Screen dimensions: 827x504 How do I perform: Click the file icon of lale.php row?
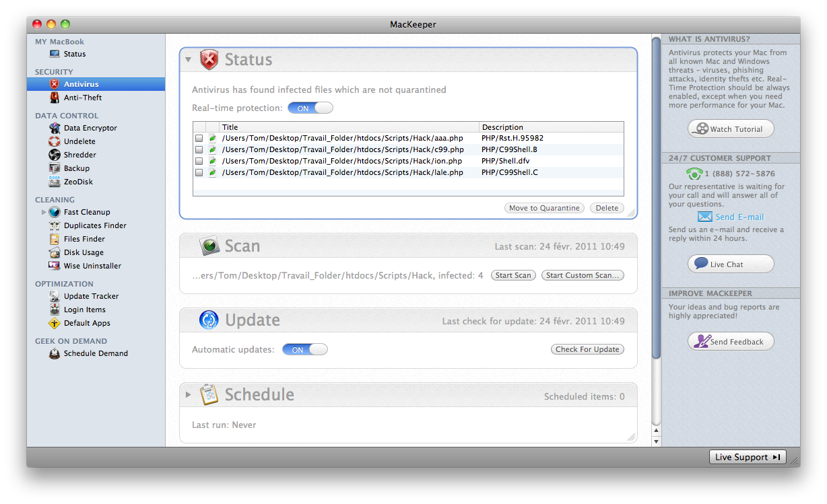pos(213,172)
